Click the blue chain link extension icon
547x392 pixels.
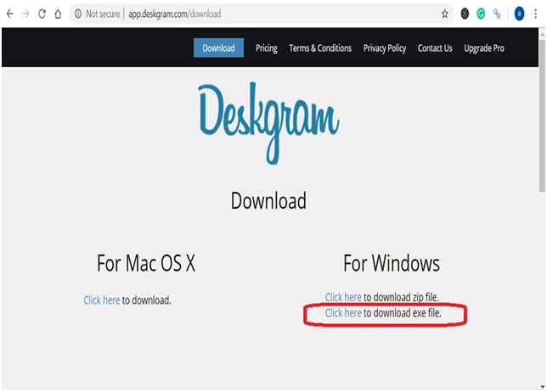tap(497, 14)
